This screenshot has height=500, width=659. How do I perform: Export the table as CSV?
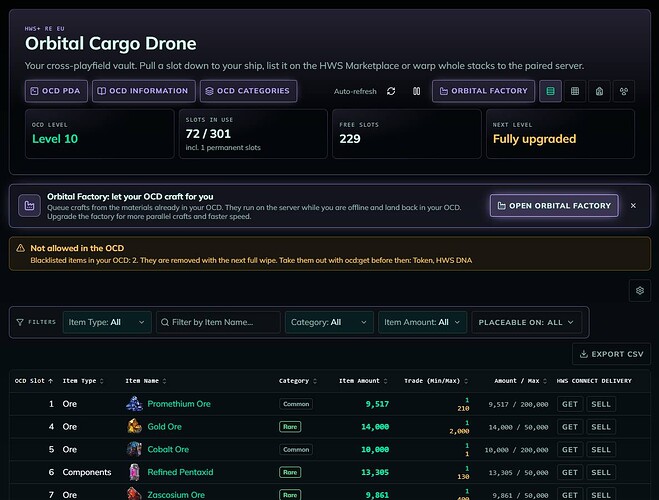(x=612, y=354)
